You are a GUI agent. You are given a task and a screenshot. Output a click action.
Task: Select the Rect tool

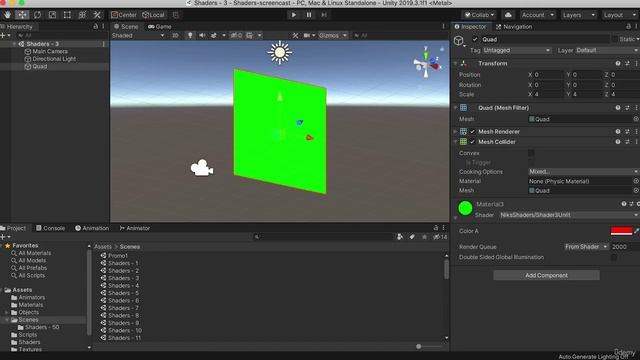(67, 15)
